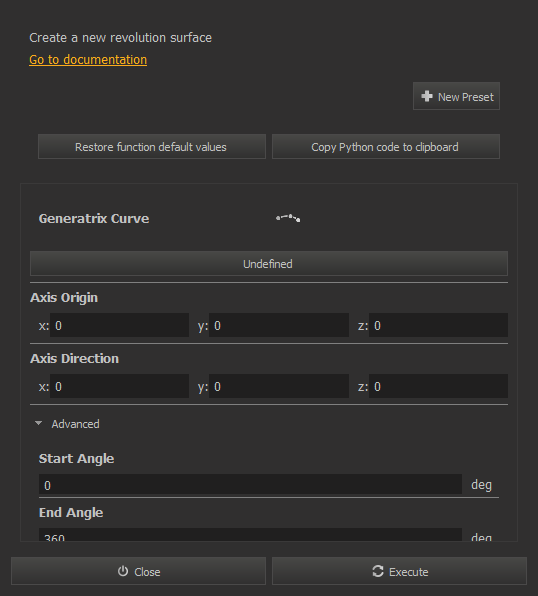This screenshot has height=596, width=538.
Task: Click the refresh icon on Execute
Action: point(378,571)
